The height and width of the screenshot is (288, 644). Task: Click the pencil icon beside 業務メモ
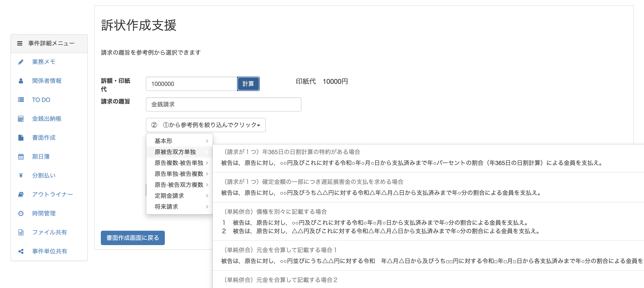point(21,62)
